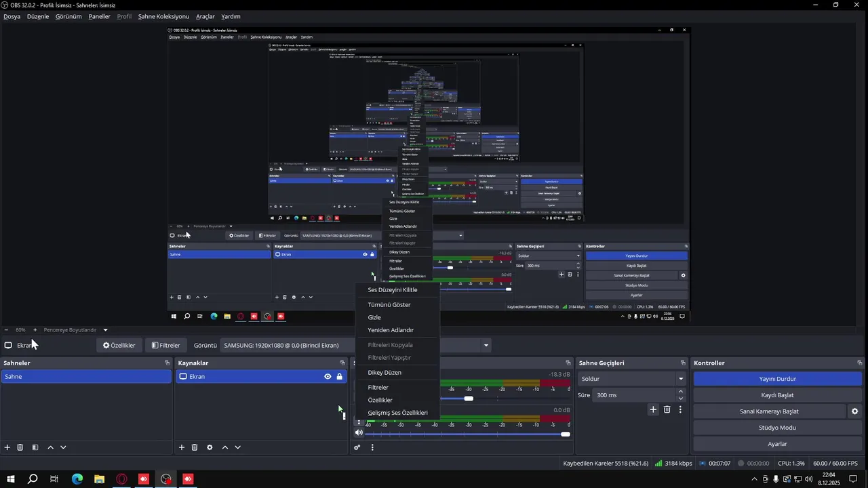Show hidden icons in system tray

(754, 479)
